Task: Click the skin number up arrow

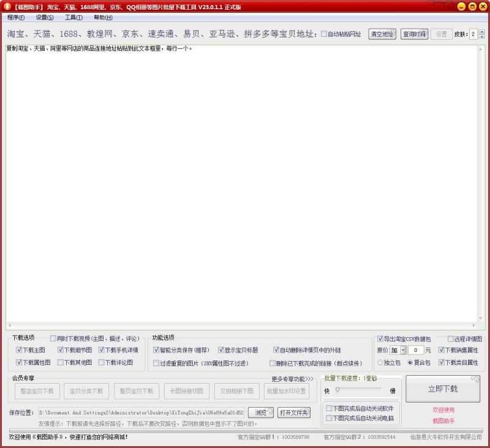Action: click(x=481, y=31)
